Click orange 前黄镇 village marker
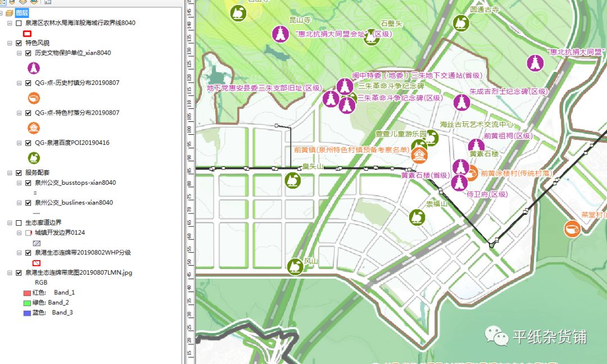The image size is (607, 364). [x=419, y=156]
